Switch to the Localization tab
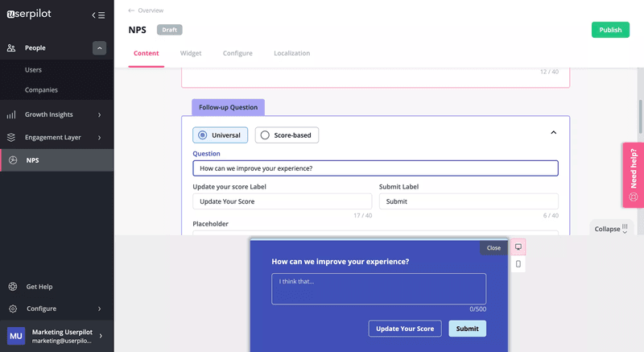644x352 pixels. pyautogui.click(x=292, y=53)
